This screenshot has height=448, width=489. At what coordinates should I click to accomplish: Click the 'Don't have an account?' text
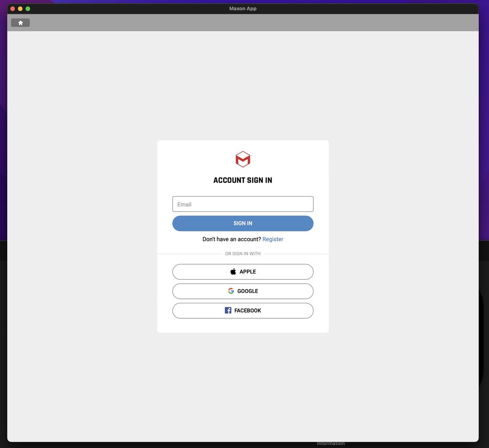(232, 239)
